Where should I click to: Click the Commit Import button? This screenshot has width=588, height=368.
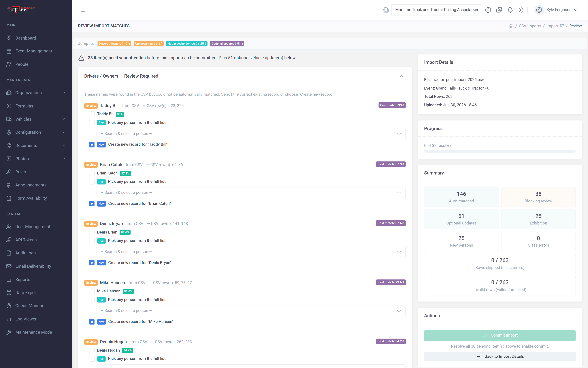point(499,335)
